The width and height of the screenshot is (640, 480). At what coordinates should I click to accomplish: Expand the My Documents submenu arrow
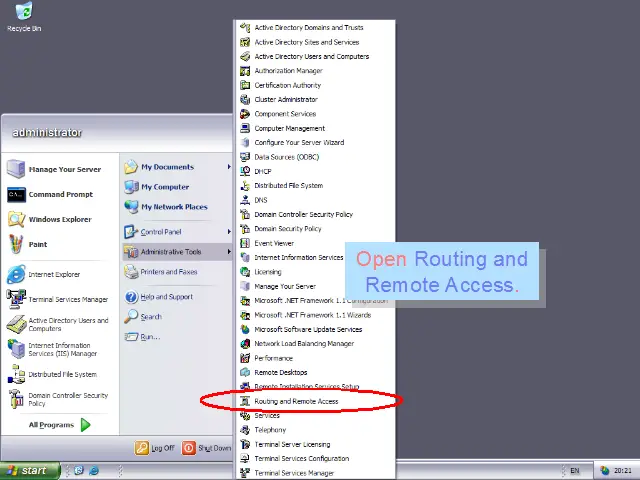pyautogui.click(x=229, y=167)
